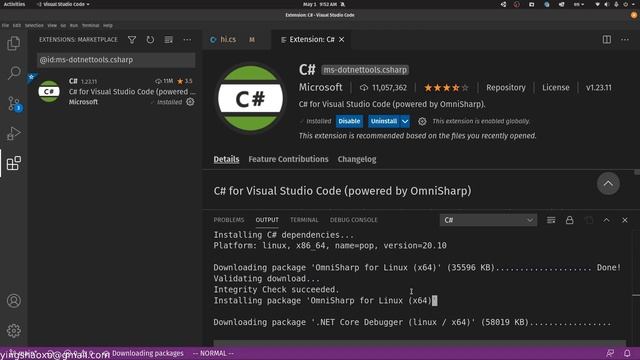Viewport: 640px width, 360px height.
Task: Open the DEBUG CONSOLE panel tab
Action: point(353,220)
